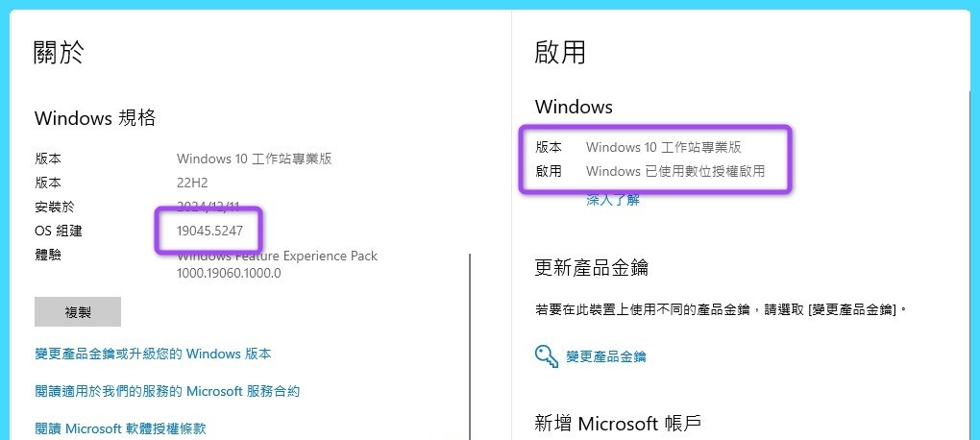Click the 關於 page heading
The height and width of the screenshot is (440, 980).
tap(60, 52)
